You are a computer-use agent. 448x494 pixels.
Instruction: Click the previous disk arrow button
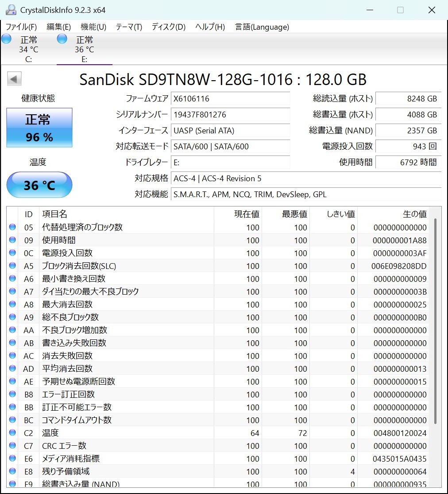[x=14, y=79]
